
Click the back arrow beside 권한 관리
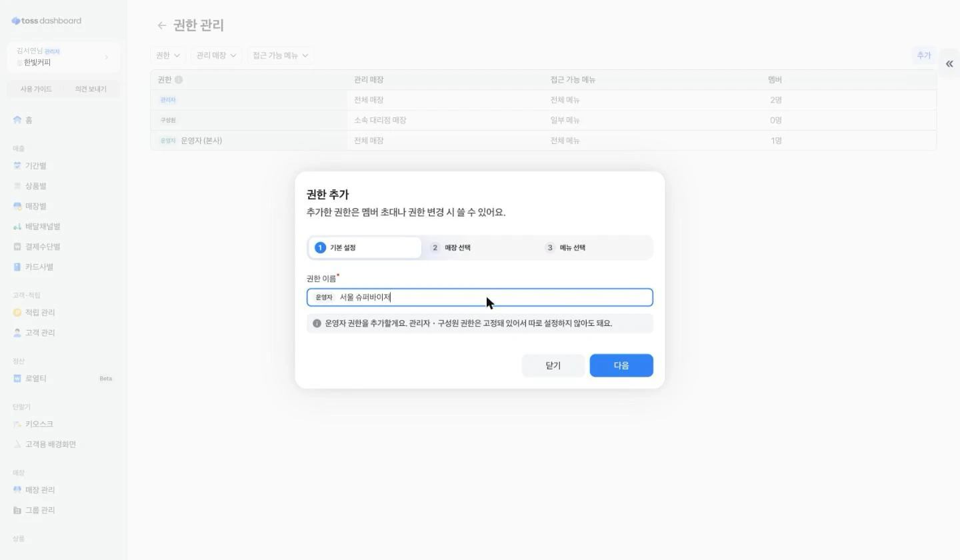161,25
